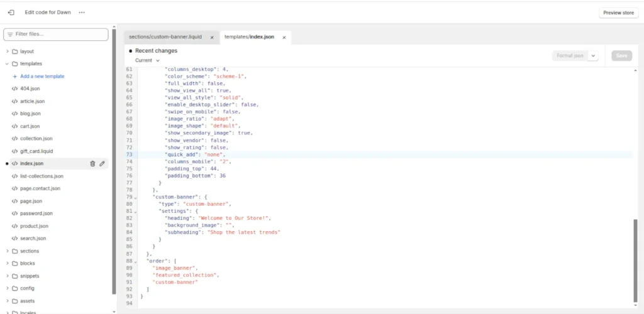644x314 pixels.
Task: Fold the custom-banner block at line 79
Action: [x=136, y=197]
